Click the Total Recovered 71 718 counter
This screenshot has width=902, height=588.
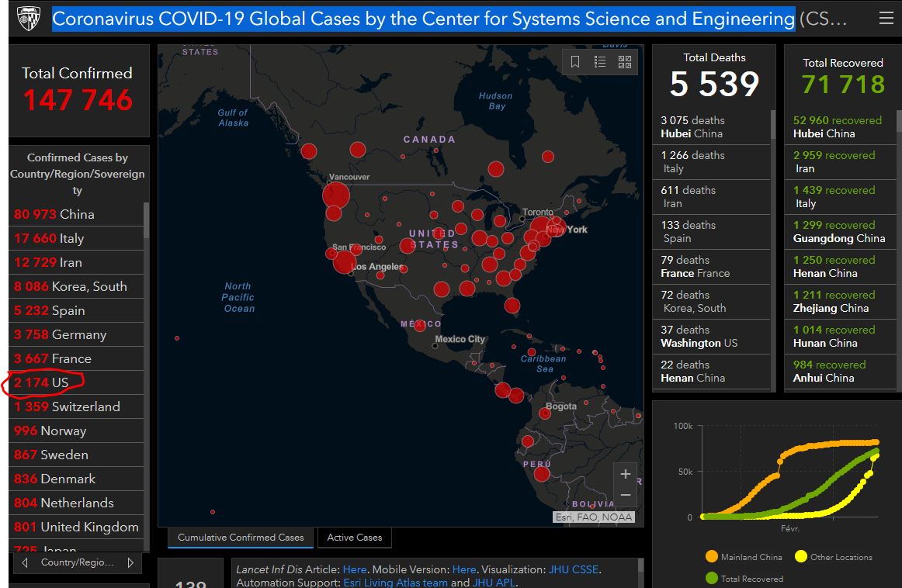click(x=843, y=77)
